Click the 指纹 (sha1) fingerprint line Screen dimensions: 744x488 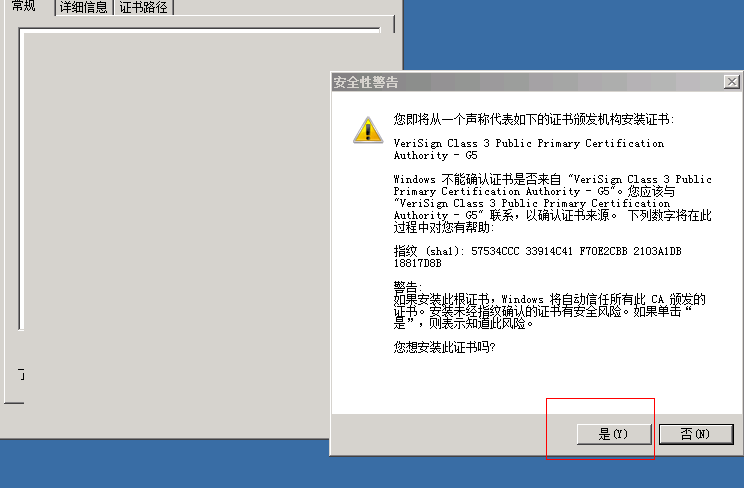[x=537, y=251]
